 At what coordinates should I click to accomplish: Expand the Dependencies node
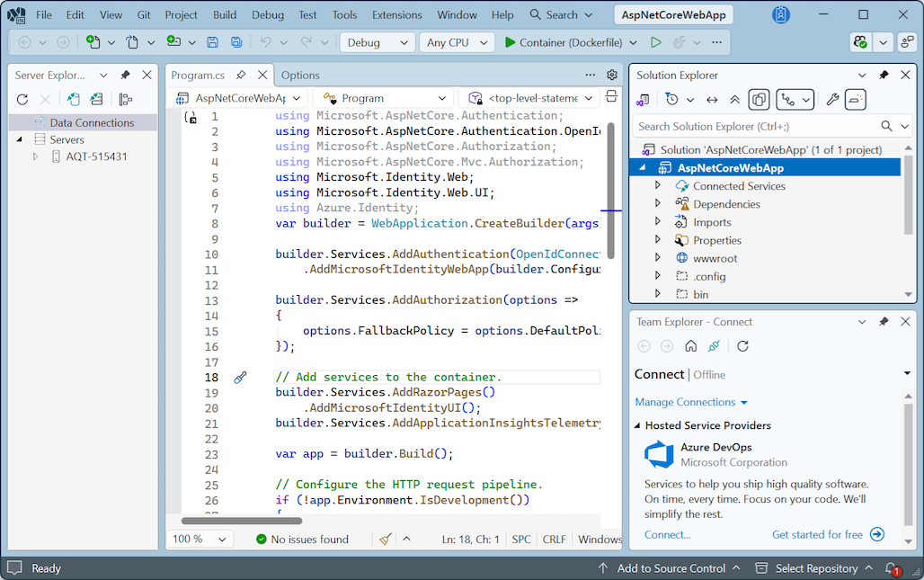pos(657,204)
